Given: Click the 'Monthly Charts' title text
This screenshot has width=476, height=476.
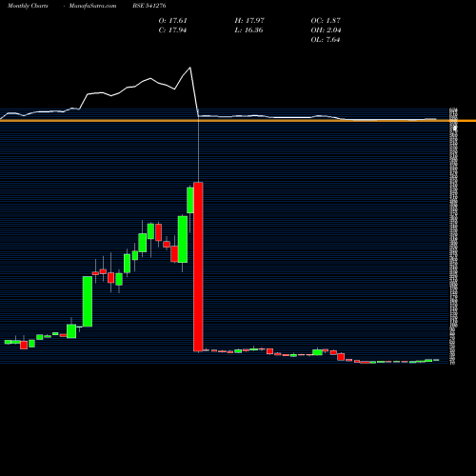Looking at the screenshot, I should [28, 6].
